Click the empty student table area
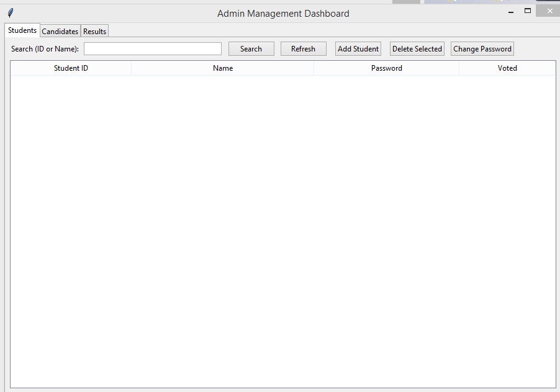Viewport: 560px width, 392px height. point(282,229)
